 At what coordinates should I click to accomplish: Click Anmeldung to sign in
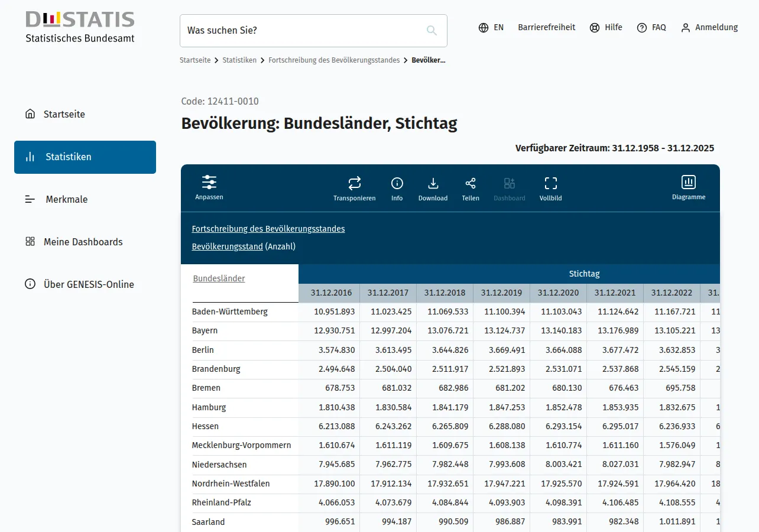click(x=709, y=27)
